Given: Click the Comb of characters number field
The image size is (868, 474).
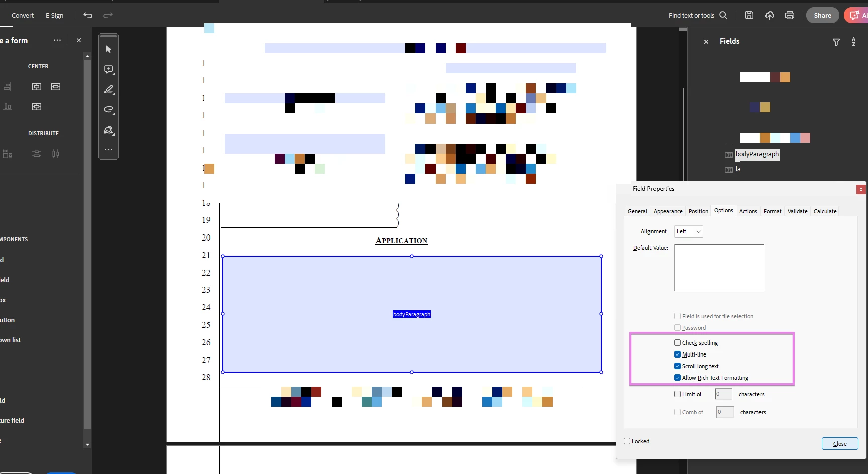Looking at the screenshot, I should coord(725,412).
